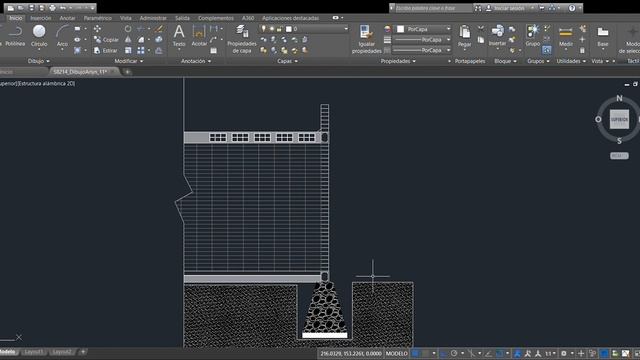Click the Igualar propiedades tool

366,39
